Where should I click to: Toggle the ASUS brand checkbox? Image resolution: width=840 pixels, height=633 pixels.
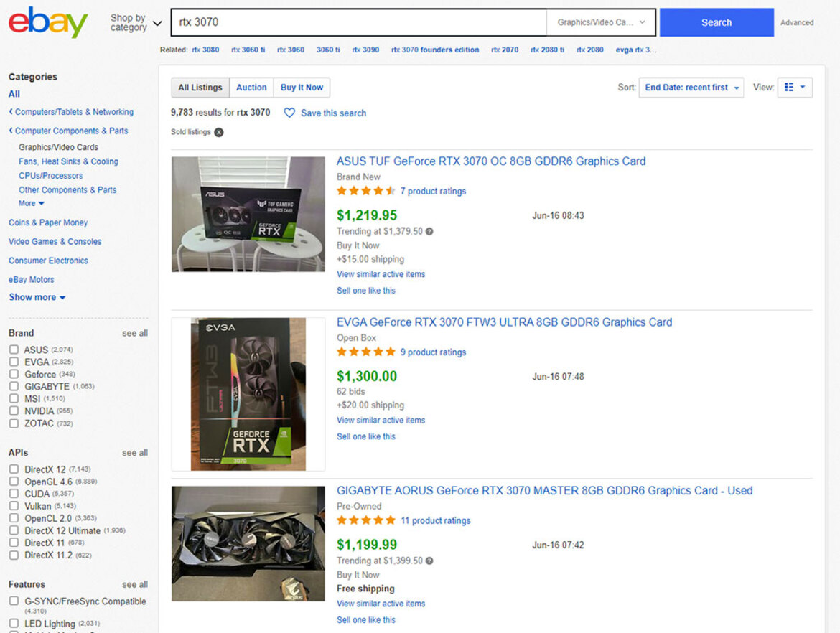point(14,350)
